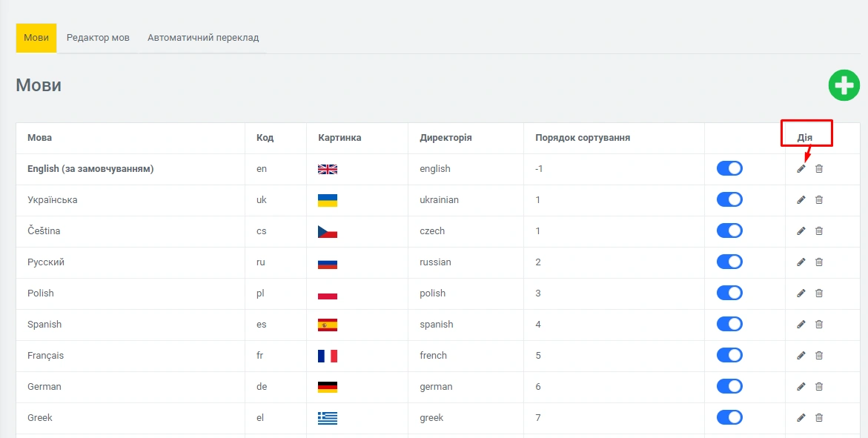Viewport: 868px width, 438px height.
Task: Click the Порядок сортування column header
Action: click(x=583, y=138)
